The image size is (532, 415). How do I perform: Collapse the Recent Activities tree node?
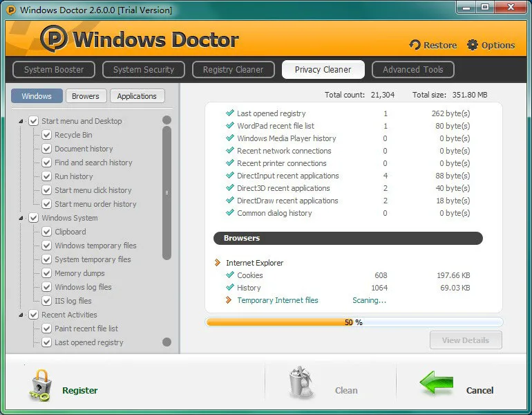pyautogui.click(x=21, y=315)
